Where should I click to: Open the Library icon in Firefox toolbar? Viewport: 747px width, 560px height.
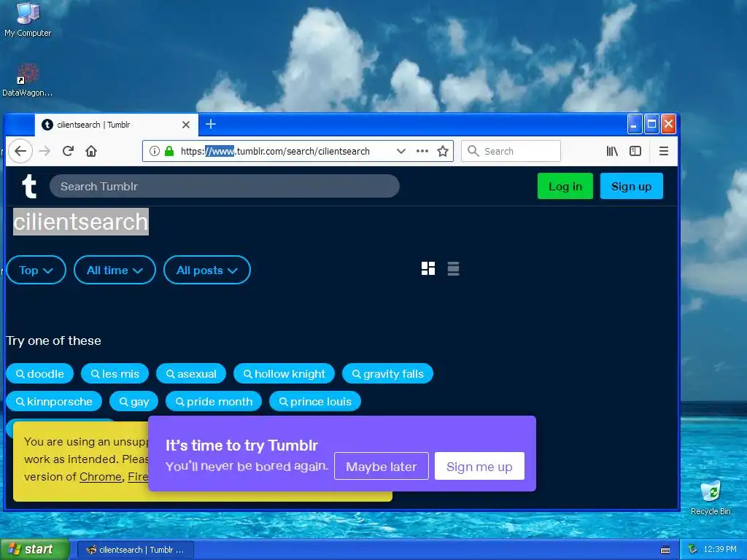612,152
